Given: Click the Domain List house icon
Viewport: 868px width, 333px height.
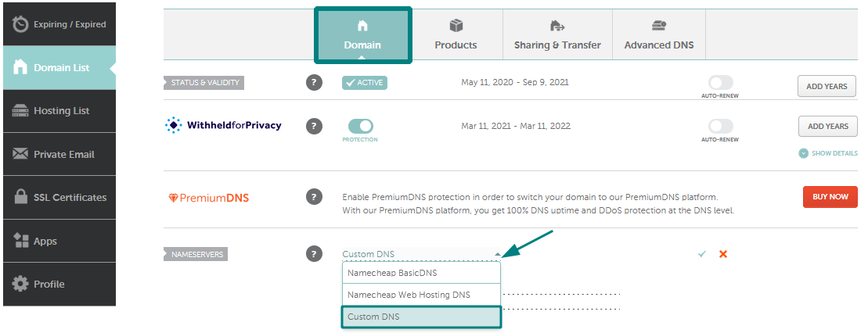Looking at the screenshot, I should coord(20,67).
